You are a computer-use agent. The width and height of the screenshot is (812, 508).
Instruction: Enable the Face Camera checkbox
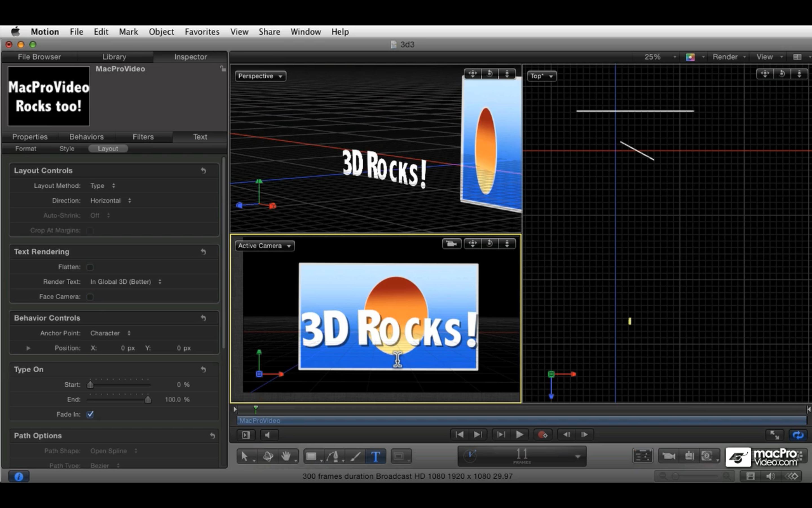pyautogui.click(x=90, y=297)
